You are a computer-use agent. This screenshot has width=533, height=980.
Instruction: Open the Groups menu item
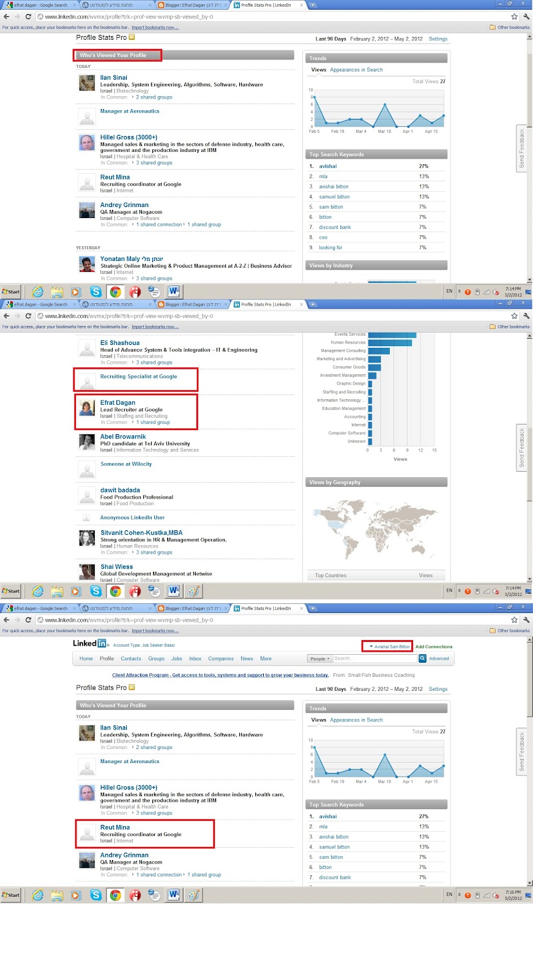(156, 658)
